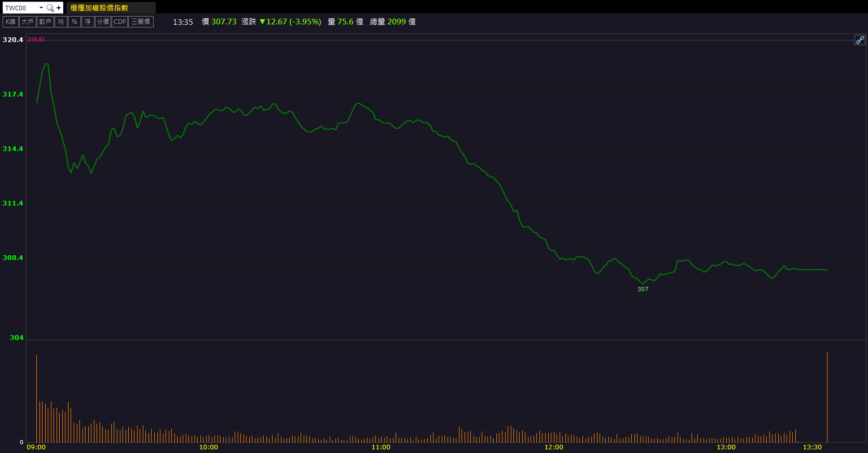
Task: Switch axis to % percentage mode
Action: 74,22
